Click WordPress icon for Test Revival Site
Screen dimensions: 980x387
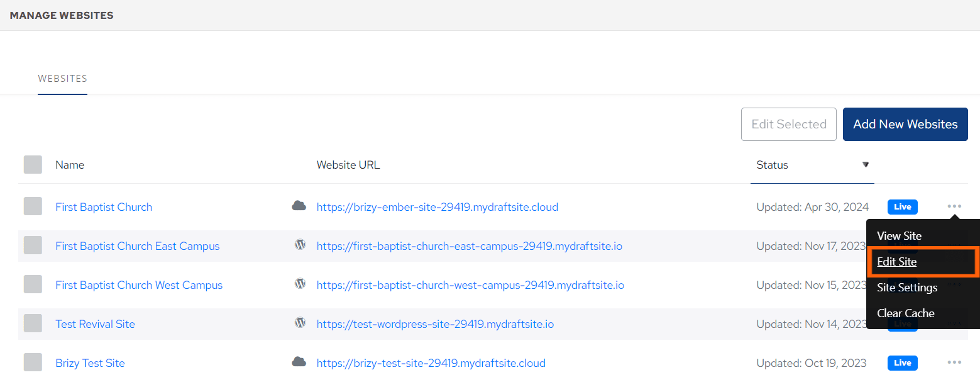300,323
